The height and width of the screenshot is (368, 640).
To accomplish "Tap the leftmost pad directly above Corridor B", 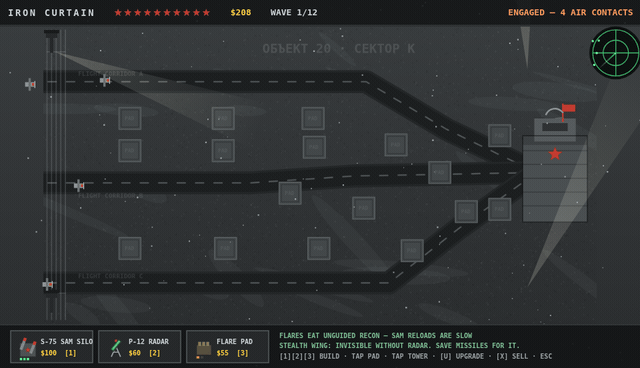I will pos(130,151).
